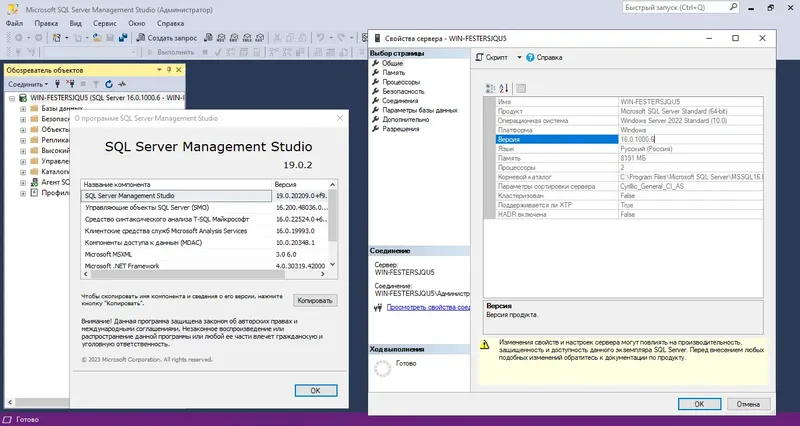The image size is (800, 426).
Task: Click the Disconnect plug icon in Object Explorer toolbar
Action: (x=70, y=84)
